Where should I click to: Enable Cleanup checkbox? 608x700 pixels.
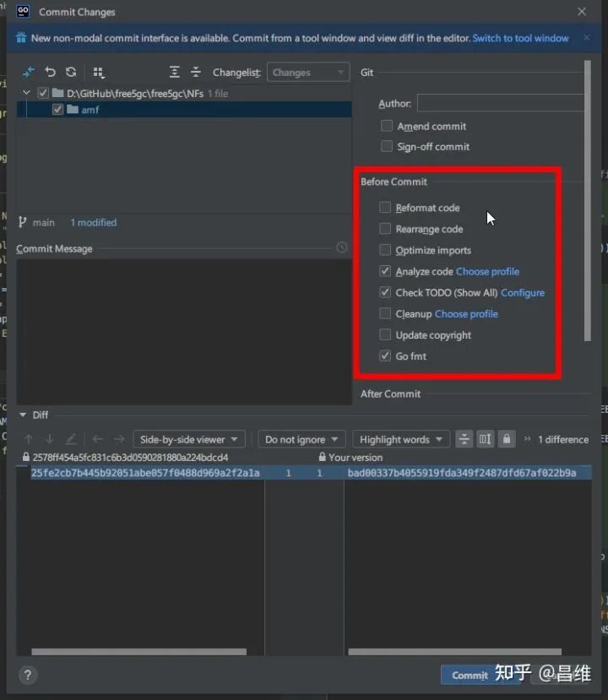pos(385,313)
